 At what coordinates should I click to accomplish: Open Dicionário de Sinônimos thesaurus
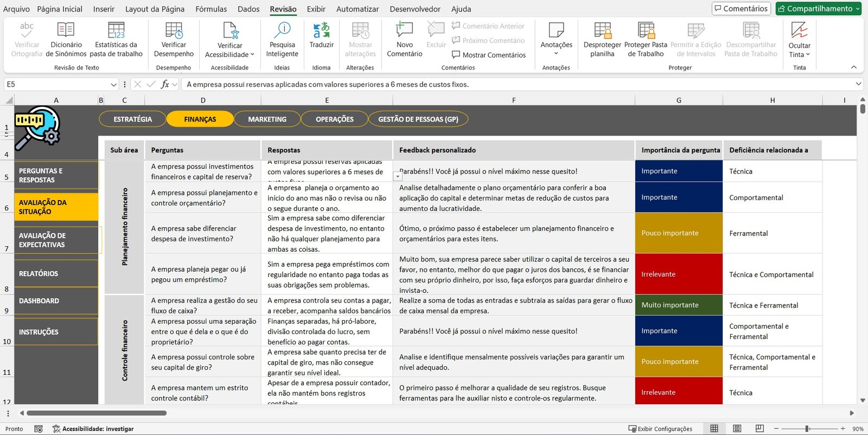[x=66, y=39]
